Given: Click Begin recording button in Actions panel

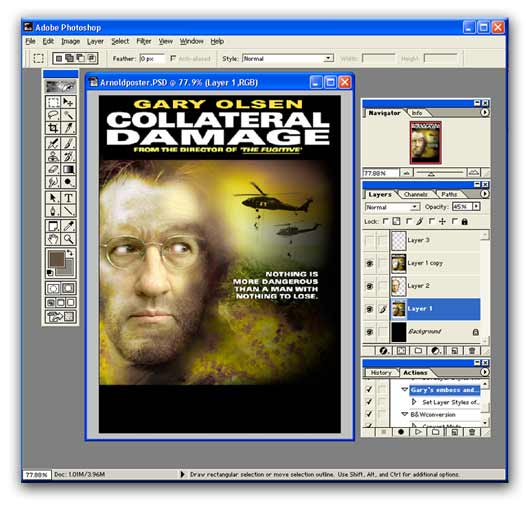Looking at the screenshot, I should [x=401, y=432].
